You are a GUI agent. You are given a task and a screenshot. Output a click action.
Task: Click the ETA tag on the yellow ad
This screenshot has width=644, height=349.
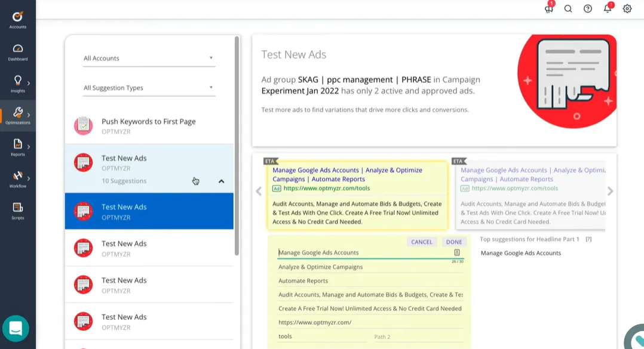coord(270,161)
